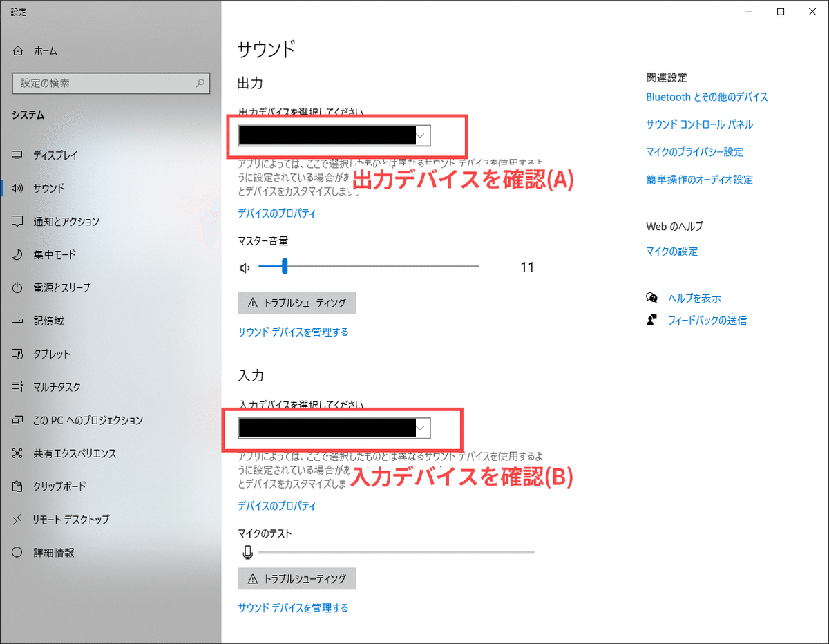Screen dimensions: 829x644
Task: Click the Clipboard icon
Action: [18, 486]
